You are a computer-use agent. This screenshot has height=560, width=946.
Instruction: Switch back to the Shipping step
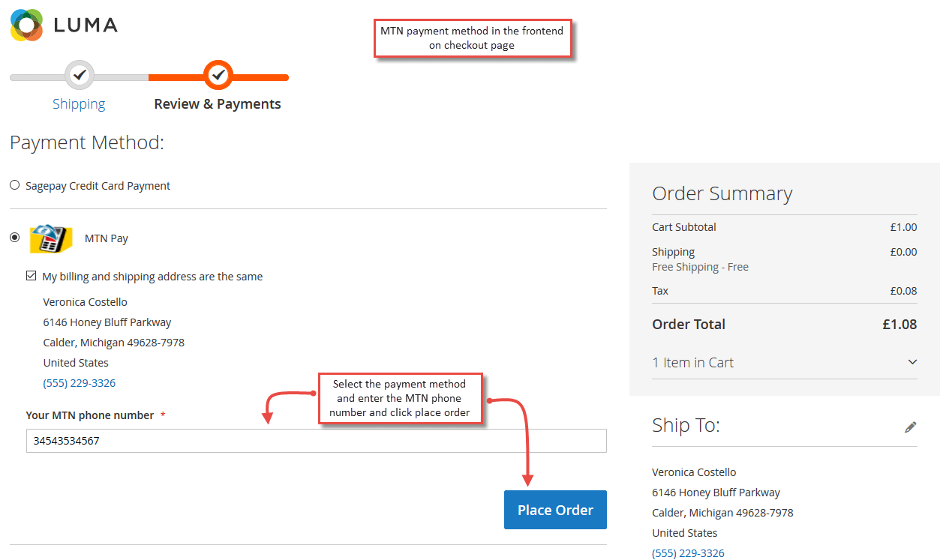[x=79, y=103]
